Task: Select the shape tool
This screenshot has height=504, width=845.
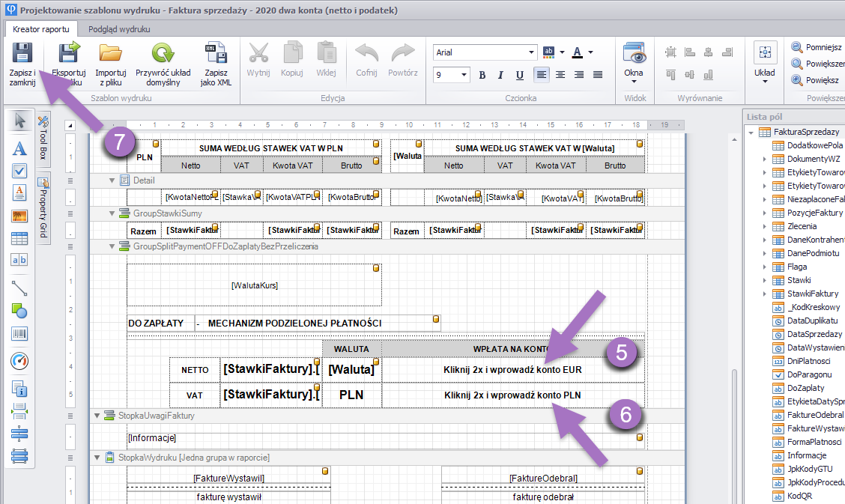Action: click(x=19, y=311)
